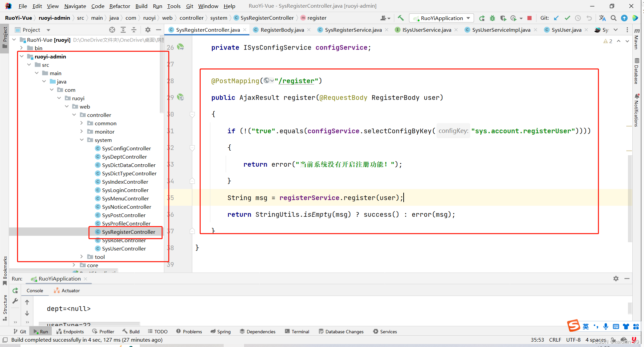Image resolution: width=644 pixels, height=347 pixels.
Task: Switch to RegisterBody.java tab
Action: (282, 30)
